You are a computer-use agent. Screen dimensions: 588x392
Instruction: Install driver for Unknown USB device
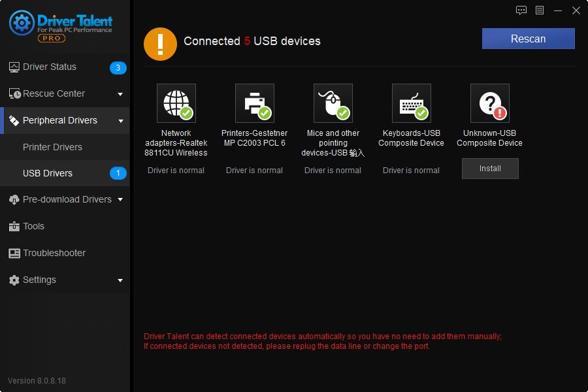[490, 169]
